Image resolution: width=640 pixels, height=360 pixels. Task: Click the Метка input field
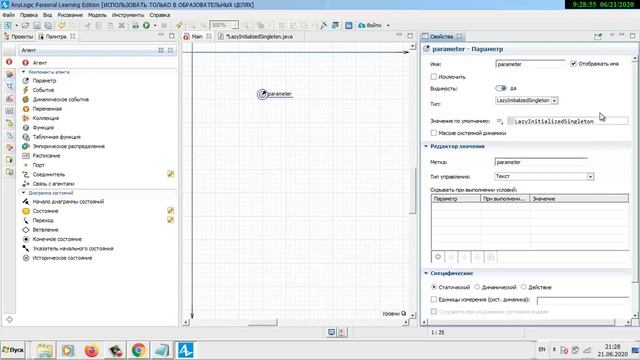click(541, 162)
